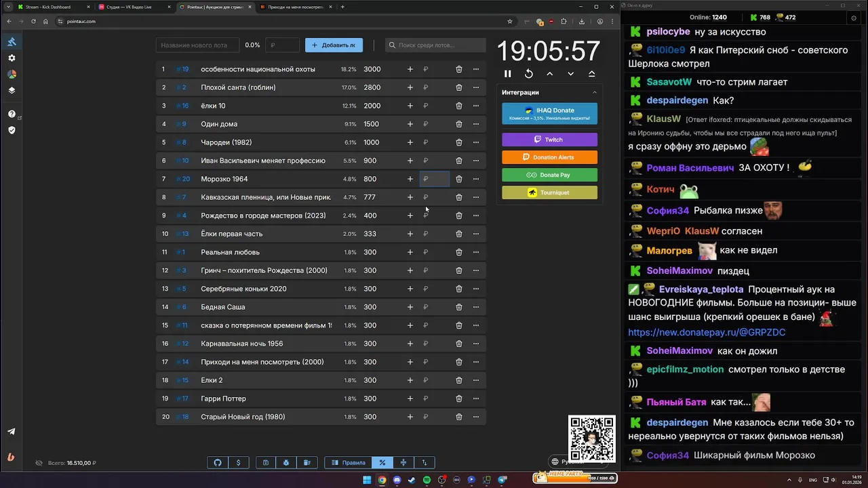
Task: Click the Добавить лот button
Action: click(x=334, y=45)
